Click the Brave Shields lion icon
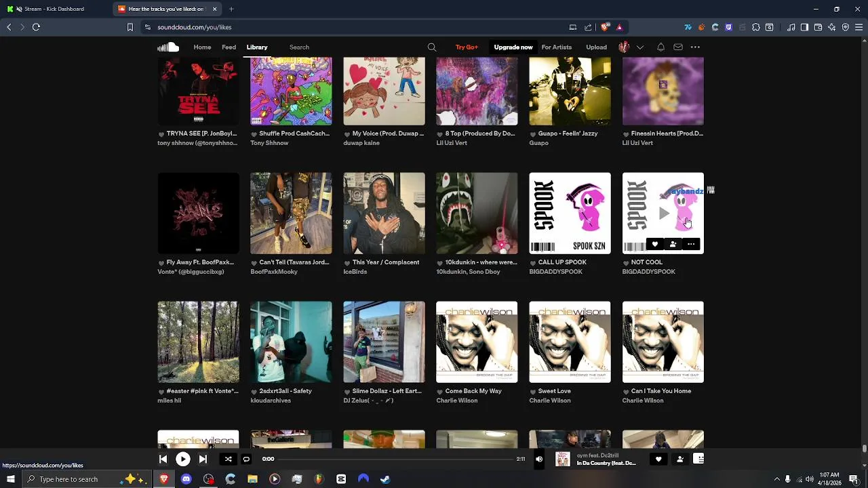The height and width of the screenshot is (488, 868). [606, 27]
